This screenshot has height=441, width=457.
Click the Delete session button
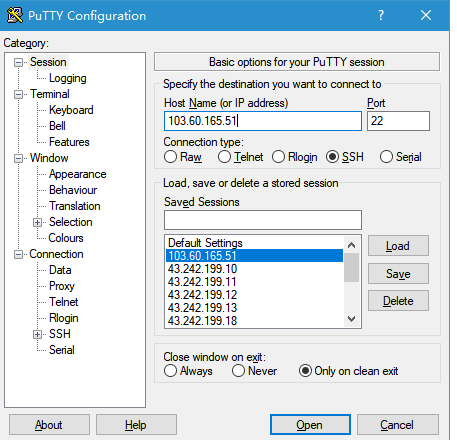click(x=398, y=301)
